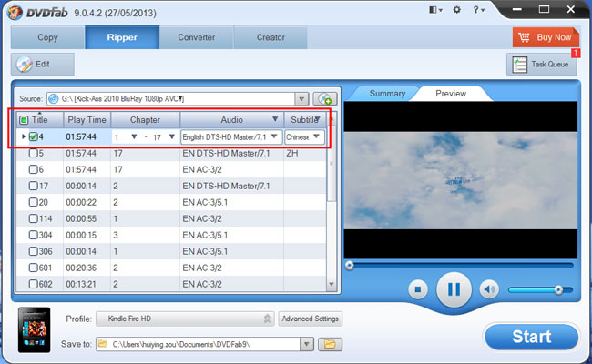Click the volume slider knob
The width and height of the screenshot is (592, 364).
click(558, 289)
